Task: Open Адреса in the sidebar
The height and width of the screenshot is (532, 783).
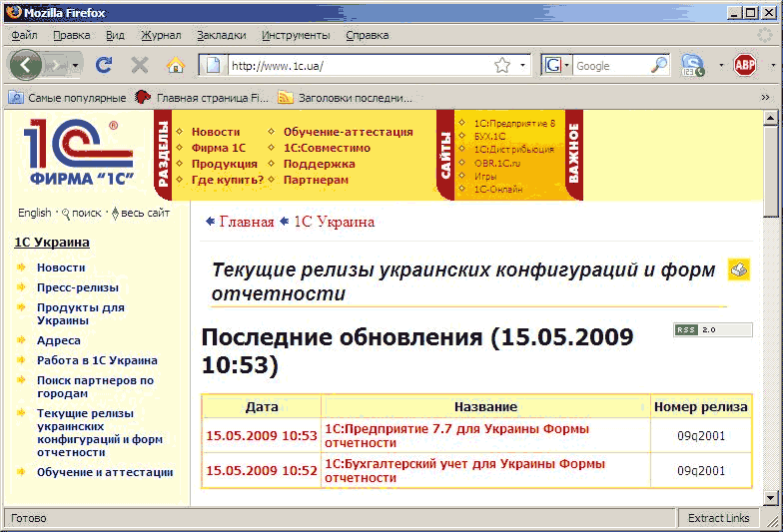Action: point(58,340)
